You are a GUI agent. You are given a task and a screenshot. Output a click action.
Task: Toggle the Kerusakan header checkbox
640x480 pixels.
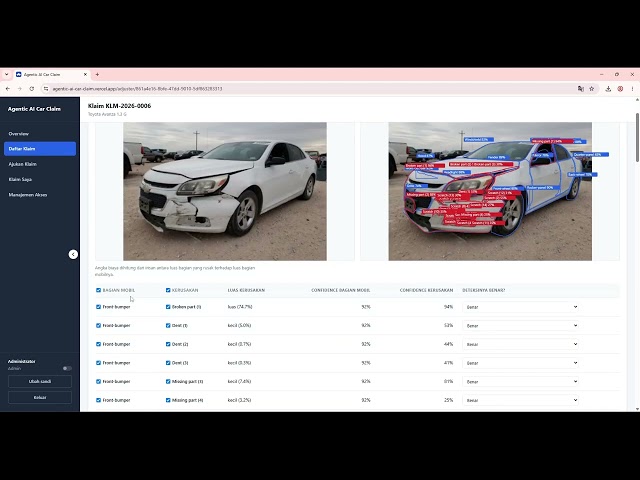(x=168, y=290)
